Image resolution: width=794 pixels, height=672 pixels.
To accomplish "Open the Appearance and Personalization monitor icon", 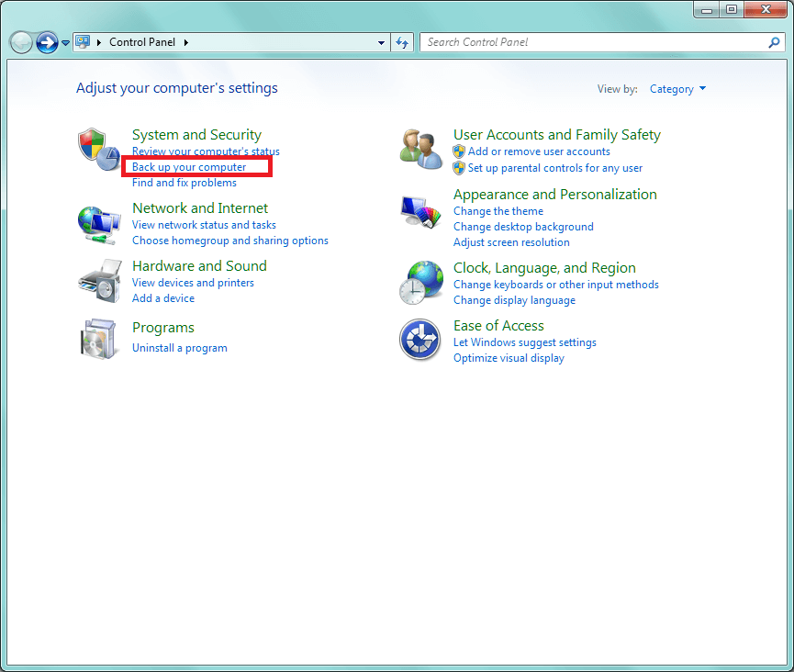I will click(x=420, y=212).
